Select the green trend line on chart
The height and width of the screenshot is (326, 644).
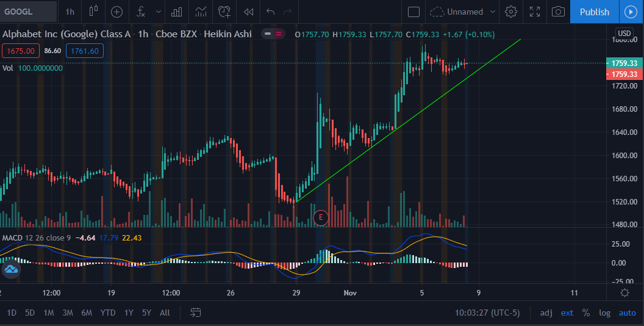pos(408,120)
